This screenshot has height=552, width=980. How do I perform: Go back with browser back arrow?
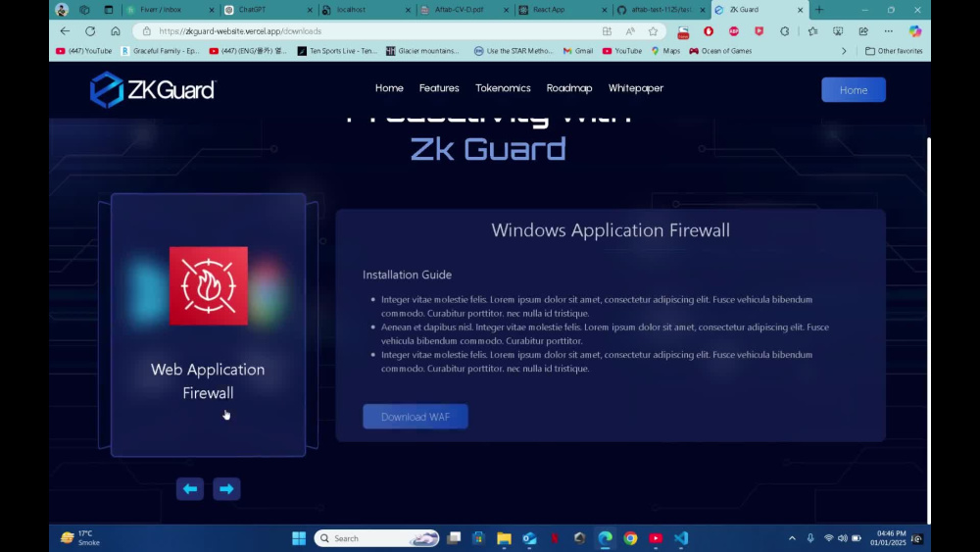pyautogui.click(x=65, y=31)
